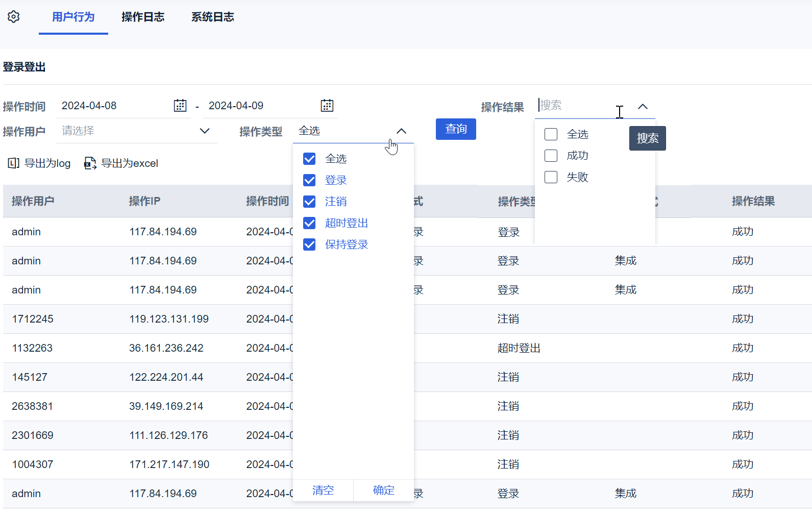Uncheck the 保持登录 checkbox
This screenshot has width=812, height=516.
click(x=309, y=244)
